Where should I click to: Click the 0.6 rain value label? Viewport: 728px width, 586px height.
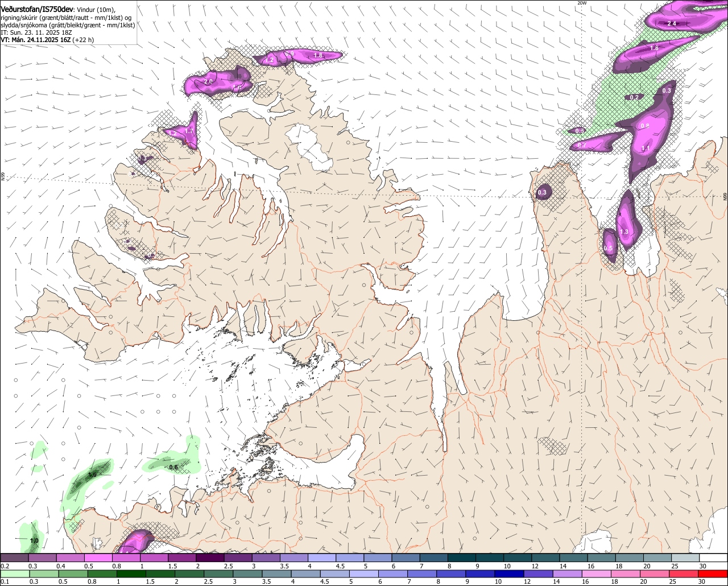(173, 467)
